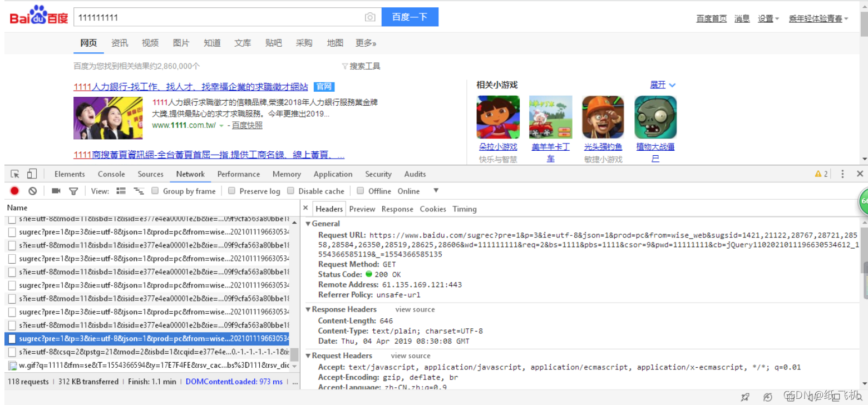Image resolution: width=868 pixels, height=405 pixels.
Task: Open the 更多 categories menu
Action: (x=366, y=43)
